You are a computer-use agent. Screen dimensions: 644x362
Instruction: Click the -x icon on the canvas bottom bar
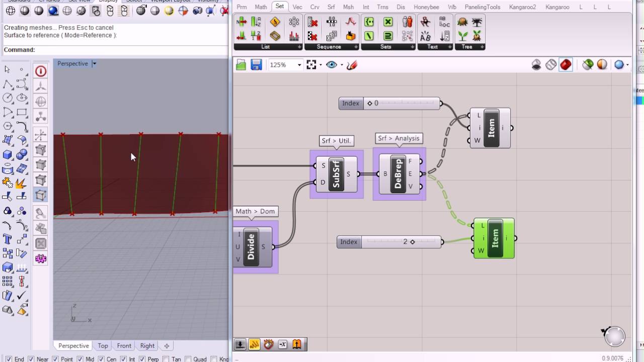[283, 344]
